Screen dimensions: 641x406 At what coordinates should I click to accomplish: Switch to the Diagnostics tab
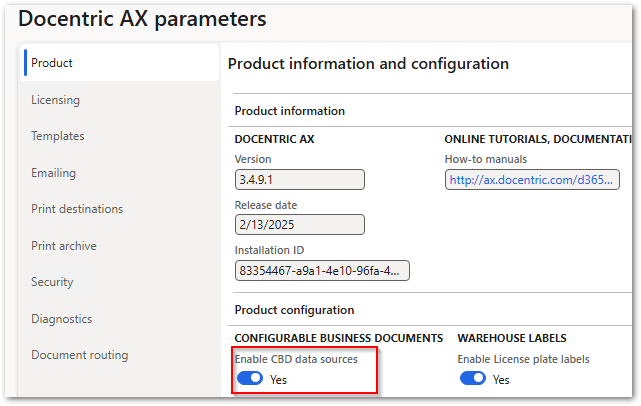61,319
